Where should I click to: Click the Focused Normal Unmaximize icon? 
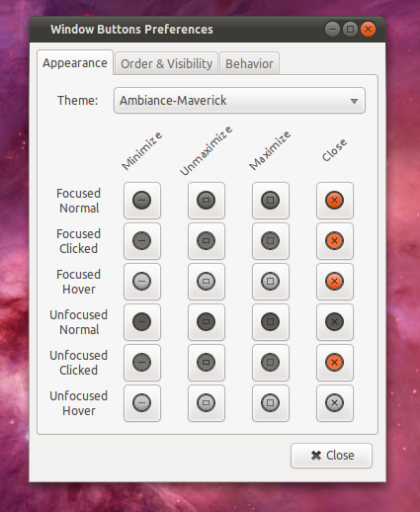click(x=207, y=201)
